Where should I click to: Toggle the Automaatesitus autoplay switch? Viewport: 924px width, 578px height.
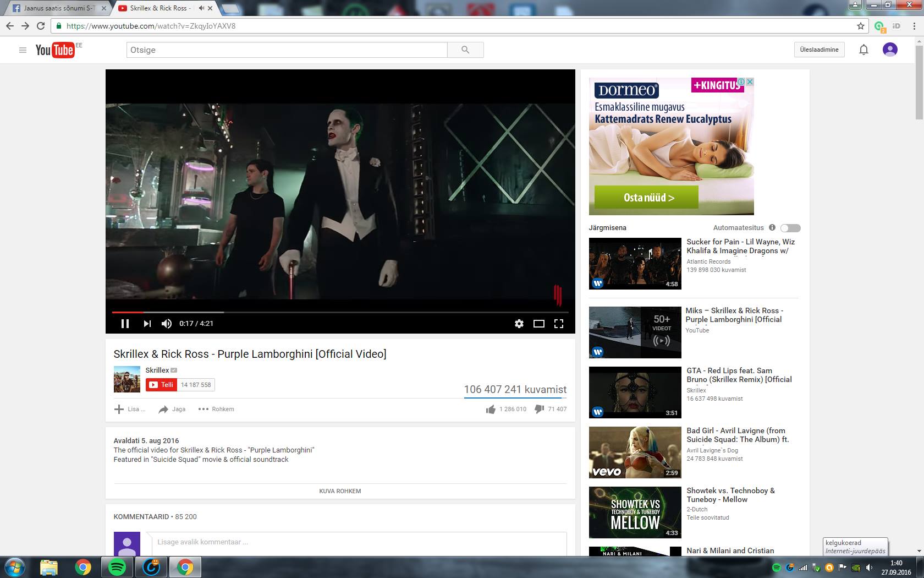tap(790, 228)
